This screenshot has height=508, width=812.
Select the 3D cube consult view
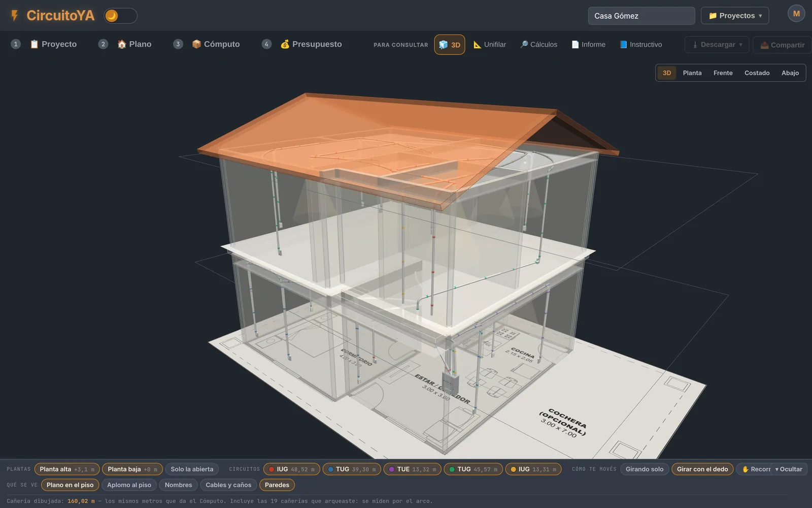click(x=450, y=45)
